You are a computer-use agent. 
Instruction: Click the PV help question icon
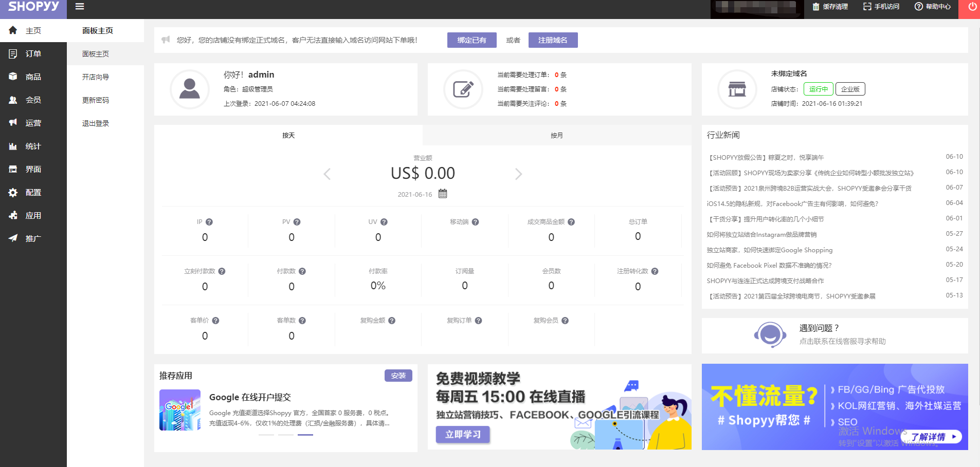pyautogui.click(x=297, y=222)
